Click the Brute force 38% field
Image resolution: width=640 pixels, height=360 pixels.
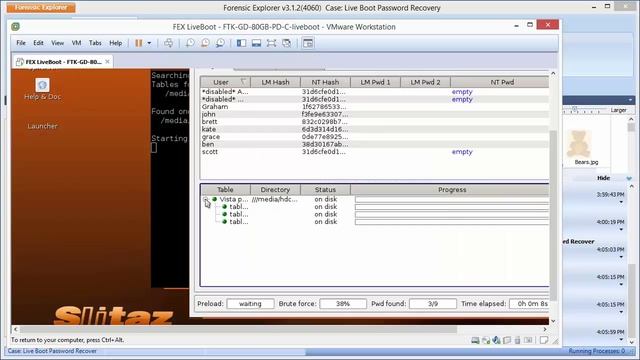[x=343, y=304]
